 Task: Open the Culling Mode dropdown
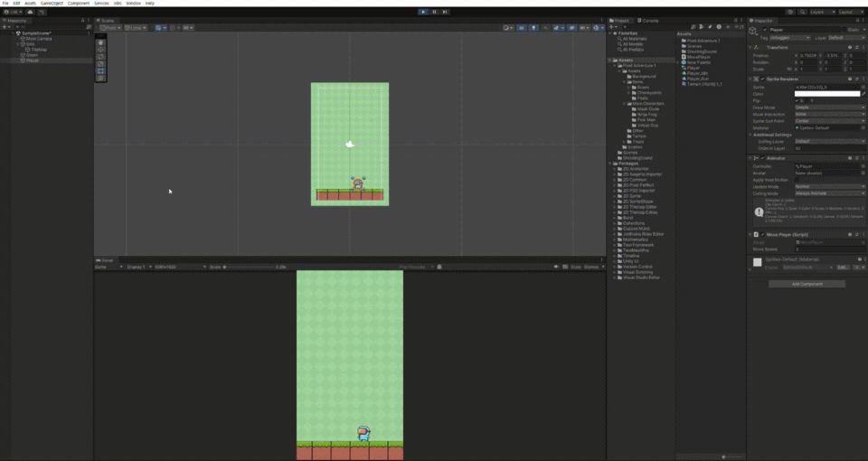click(x=830, y=193)
